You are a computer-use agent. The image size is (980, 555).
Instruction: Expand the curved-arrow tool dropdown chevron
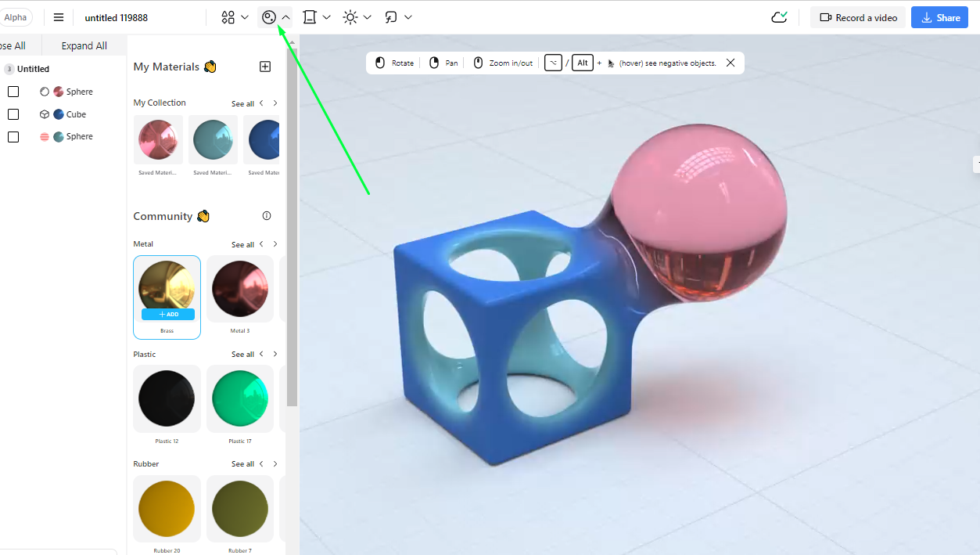coord(408,17)
